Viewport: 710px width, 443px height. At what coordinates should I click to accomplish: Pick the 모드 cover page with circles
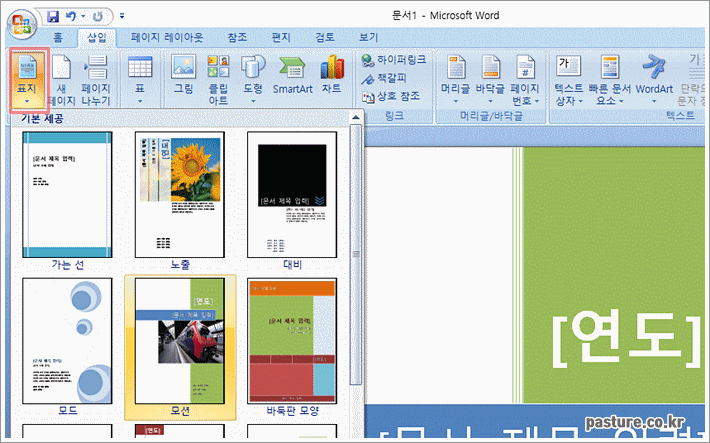(x=67, y=347)
